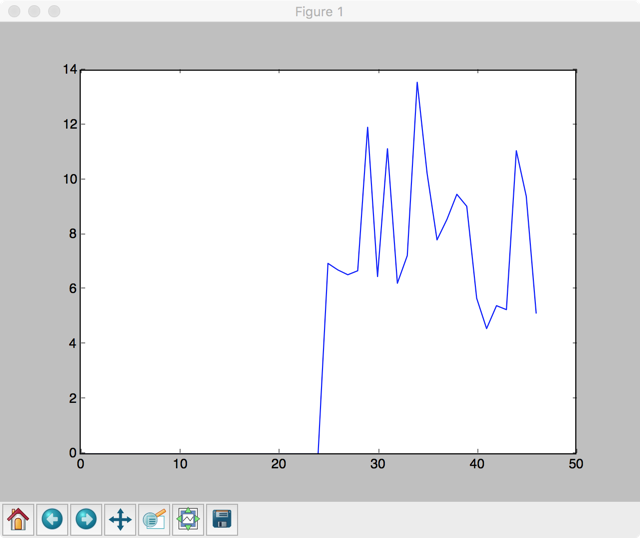Click the highest peak of blue line

click(417, 83)
